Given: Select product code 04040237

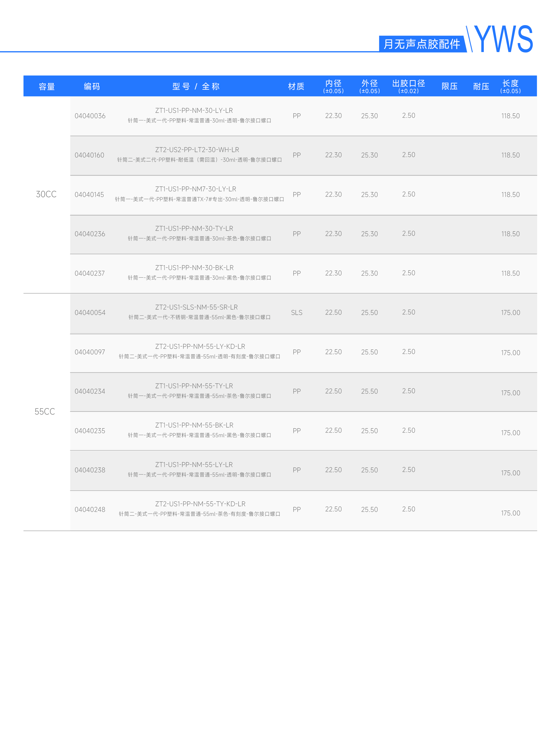Looking at the screenshot, I should click(90, 273).
